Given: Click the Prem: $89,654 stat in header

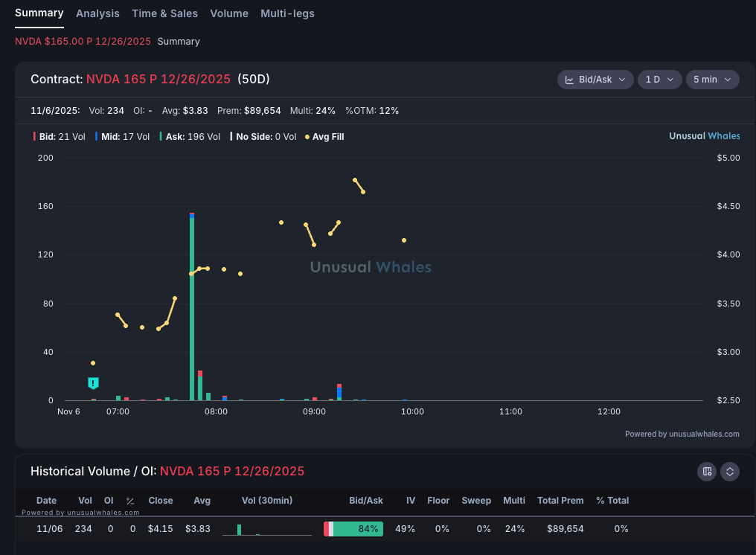Looking at the screenshot, I should click(x=249, y=111).
